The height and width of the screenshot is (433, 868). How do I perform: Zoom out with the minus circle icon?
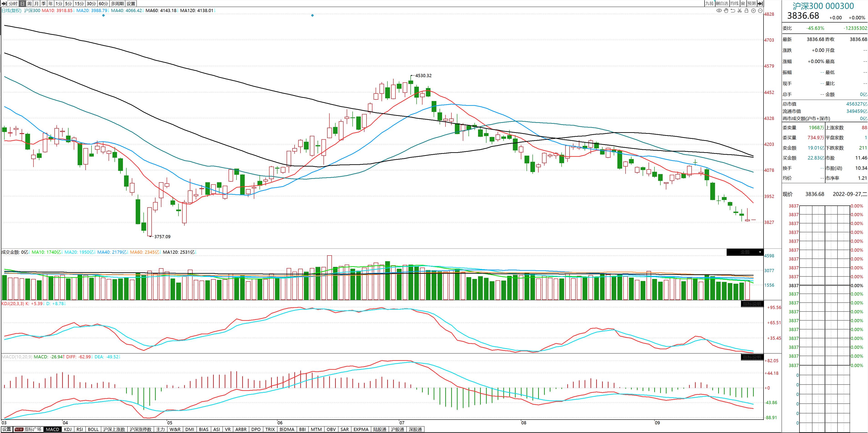(x=761, y=11)
